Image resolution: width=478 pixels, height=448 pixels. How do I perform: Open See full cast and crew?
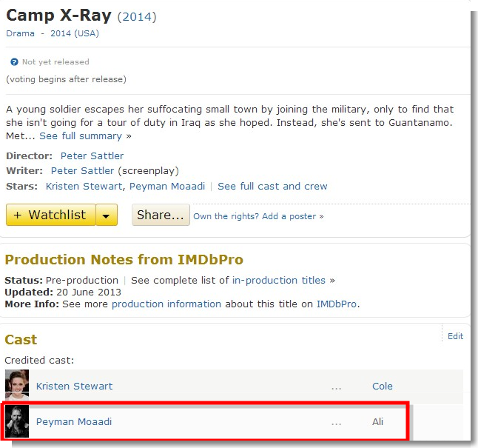tap(272, 186)
